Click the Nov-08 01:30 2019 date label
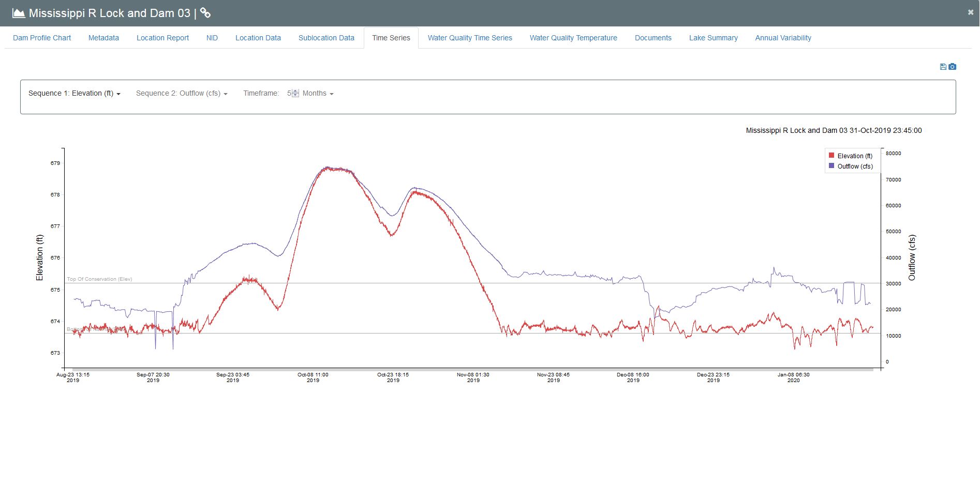980x485 pixels. click(473, 377)
